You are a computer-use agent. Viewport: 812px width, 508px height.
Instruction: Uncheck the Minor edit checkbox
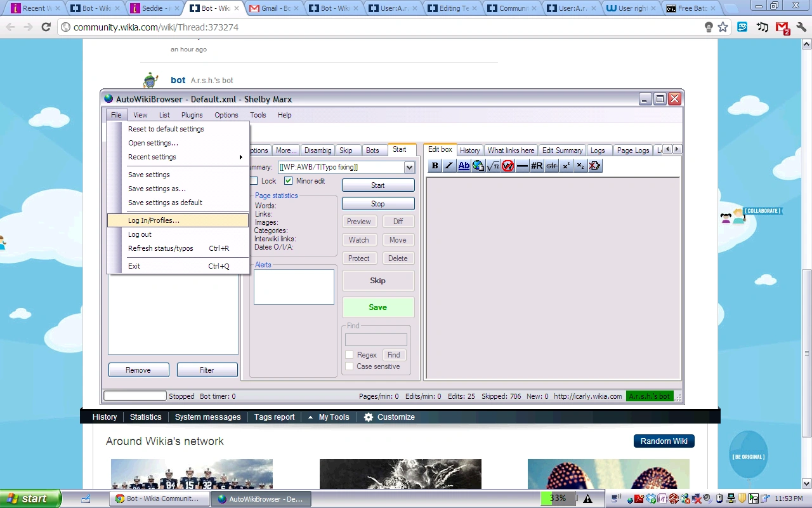pos(289,181)
